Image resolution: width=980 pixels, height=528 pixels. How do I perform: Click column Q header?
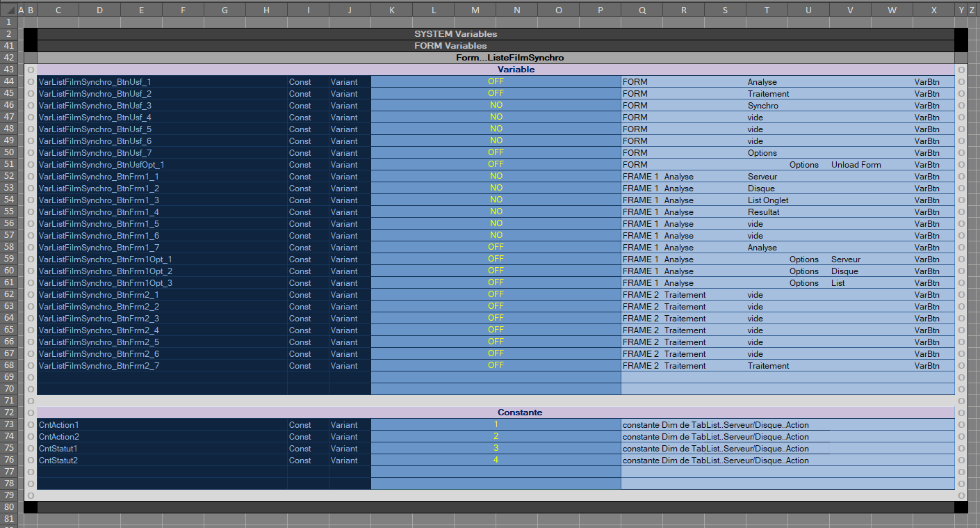click(x=642, y=10)
